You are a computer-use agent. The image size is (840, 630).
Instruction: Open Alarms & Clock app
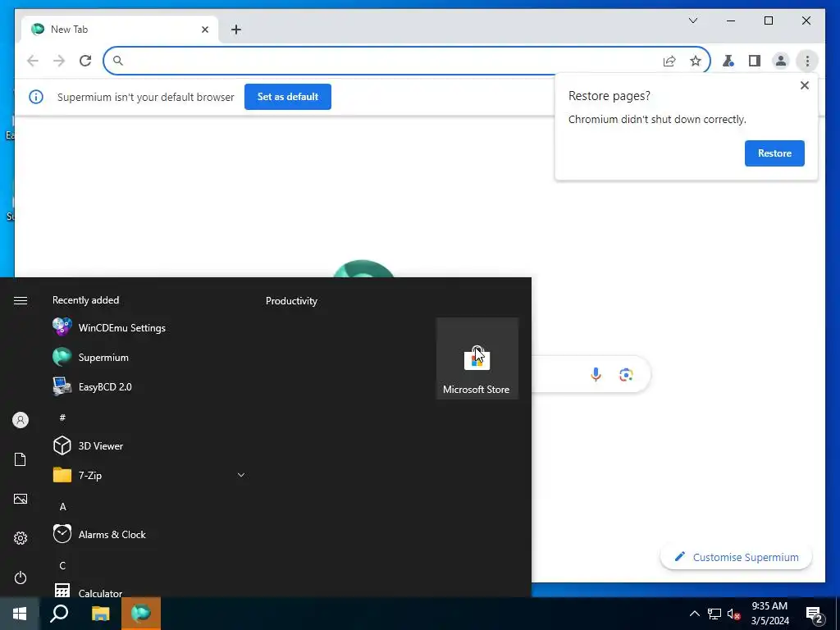149,534
